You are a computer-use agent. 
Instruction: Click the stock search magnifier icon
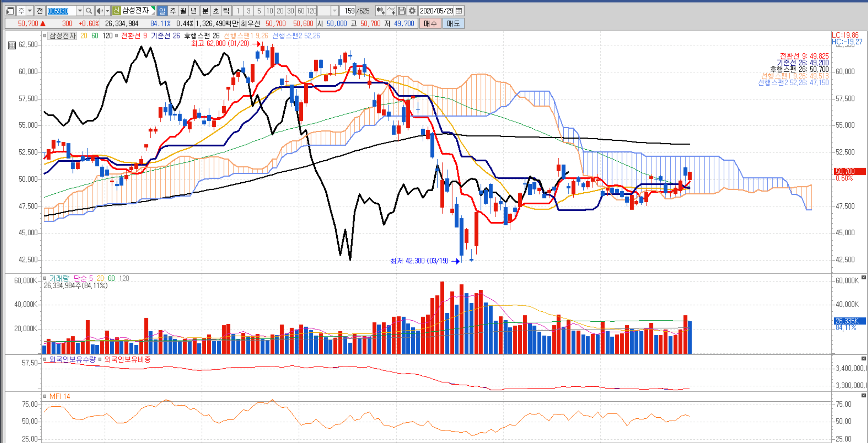(x=89, y=11)
